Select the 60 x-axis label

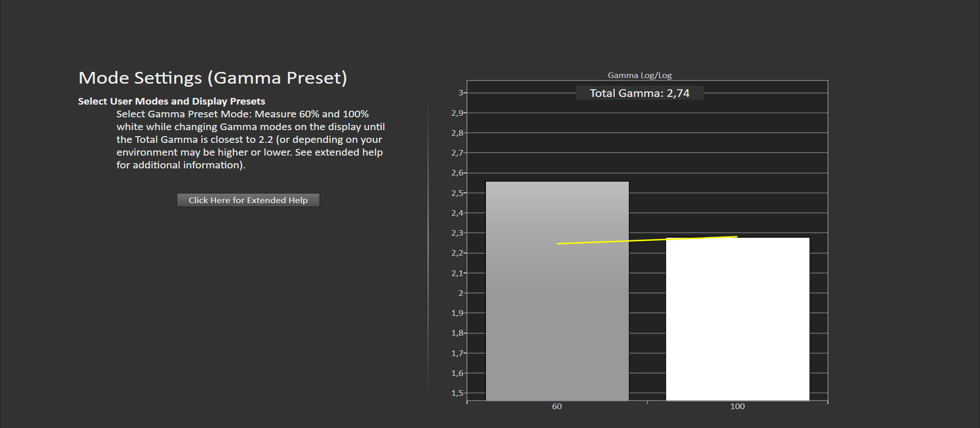tap(557, 407)
